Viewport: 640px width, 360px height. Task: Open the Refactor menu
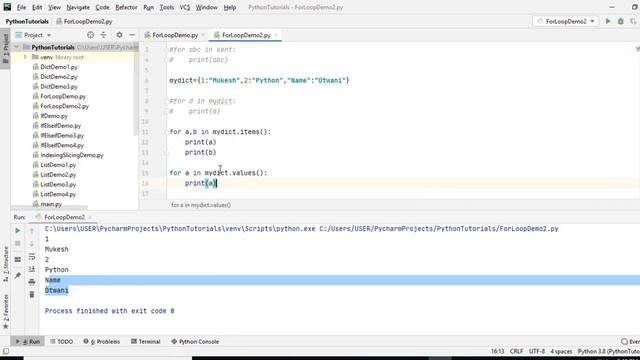(126, 7)
